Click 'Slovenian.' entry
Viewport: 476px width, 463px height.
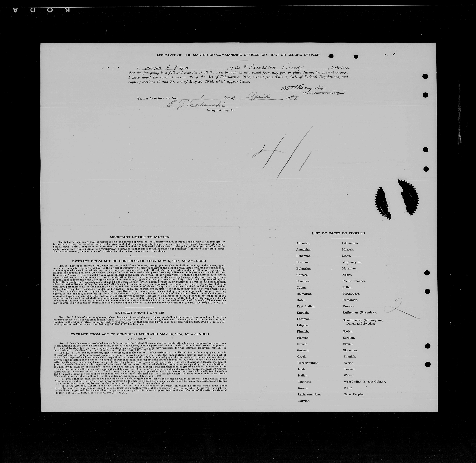(x=350, y=350)
